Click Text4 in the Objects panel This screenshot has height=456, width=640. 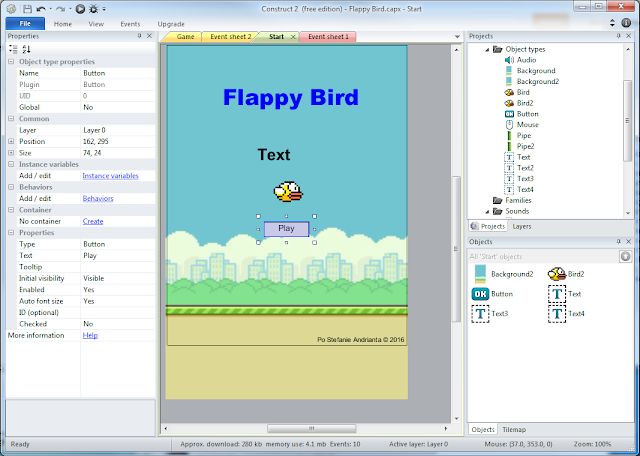coord(566,314)
